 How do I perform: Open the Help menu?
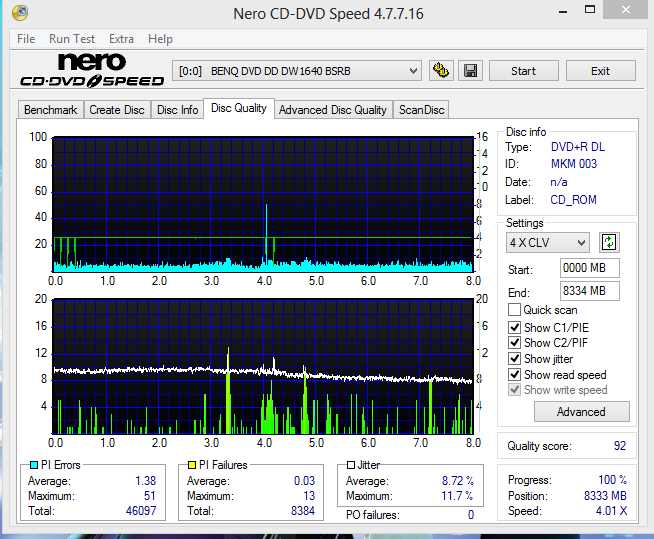click(160, 39)
